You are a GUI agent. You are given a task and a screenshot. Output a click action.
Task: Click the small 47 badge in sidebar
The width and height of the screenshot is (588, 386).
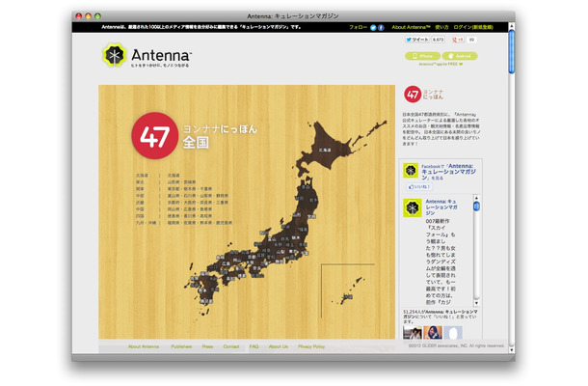[x=413, y=95]
